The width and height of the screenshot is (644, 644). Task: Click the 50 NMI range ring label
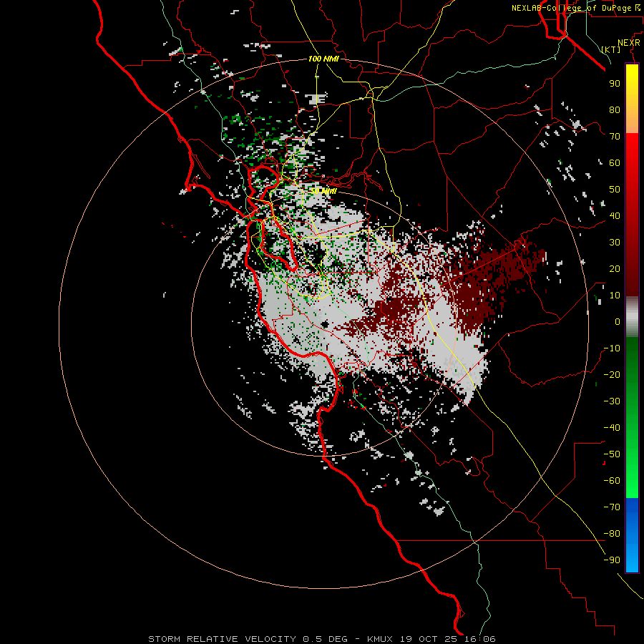point(323,191)
